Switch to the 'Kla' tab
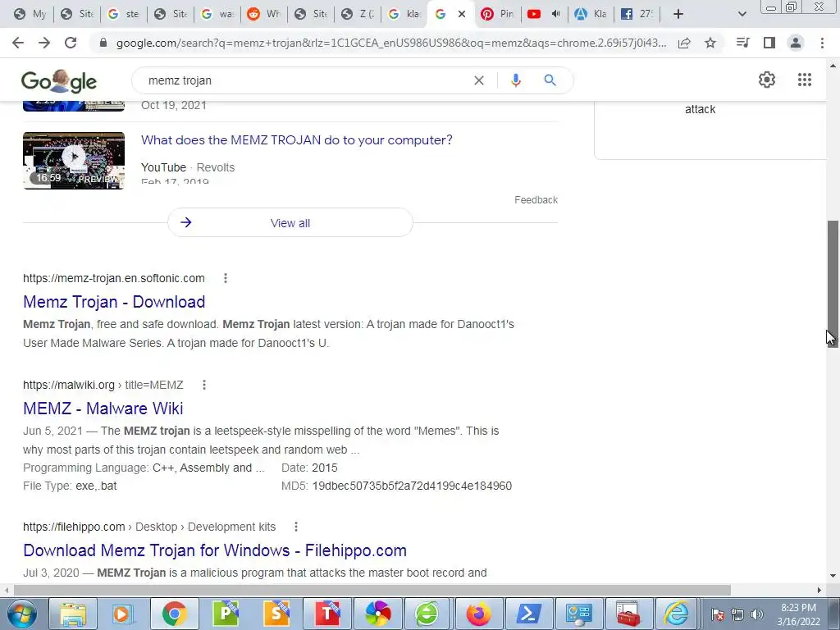The height and width of the screenshot is (630, 840). (591, 14)
